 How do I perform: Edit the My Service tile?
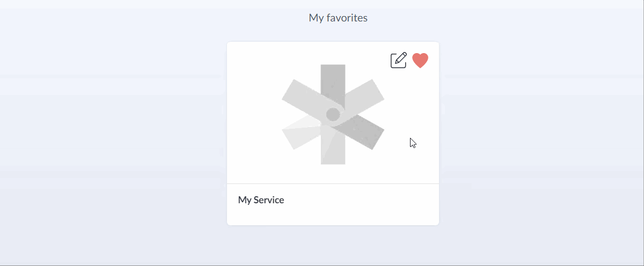click(398, 60)
